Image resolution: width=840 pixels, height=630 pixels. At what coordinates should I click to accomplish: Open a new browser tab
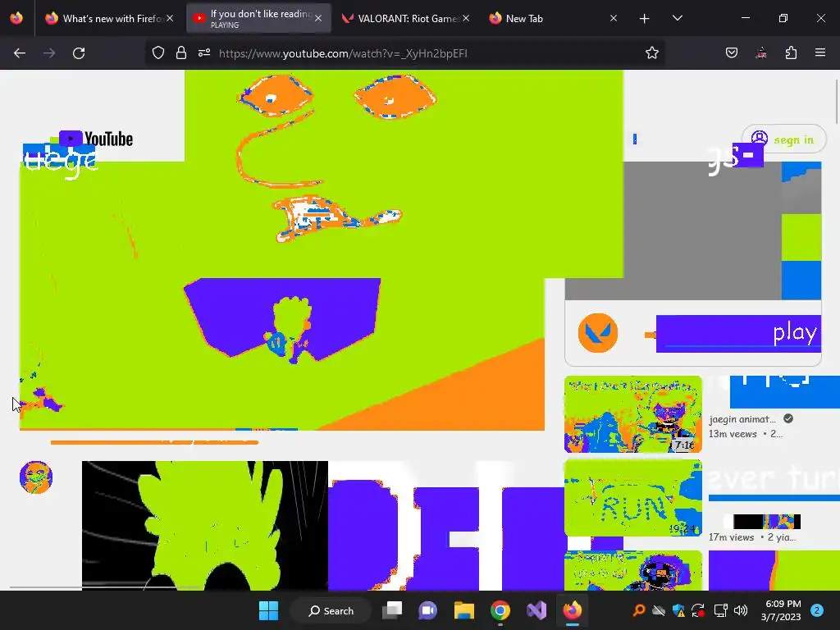(x=645, y=19)
